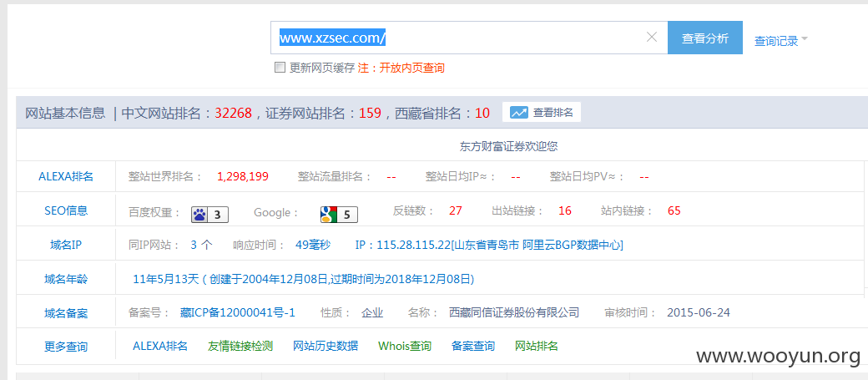Click the 性质 value 企业
868x380 pixels.
(x=372, y=313)
